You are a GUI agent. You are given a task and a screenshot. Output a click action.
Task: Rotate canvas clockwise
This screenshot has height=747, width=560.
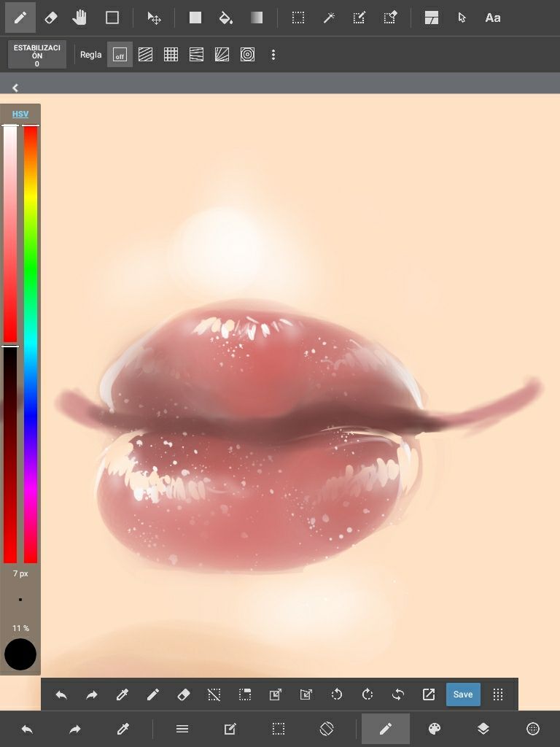pos(367,694)
